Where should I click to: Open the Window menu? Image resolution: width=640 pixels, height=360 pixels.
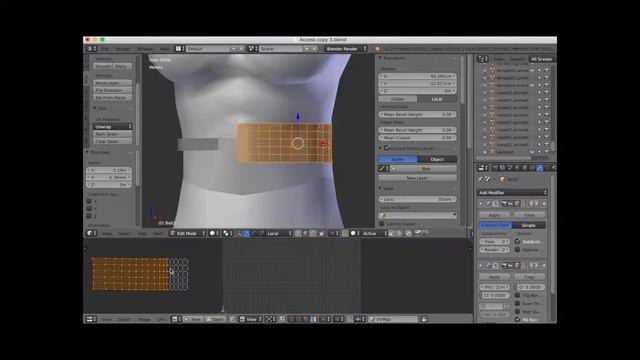pyautogui.click(x=145, y=49)
